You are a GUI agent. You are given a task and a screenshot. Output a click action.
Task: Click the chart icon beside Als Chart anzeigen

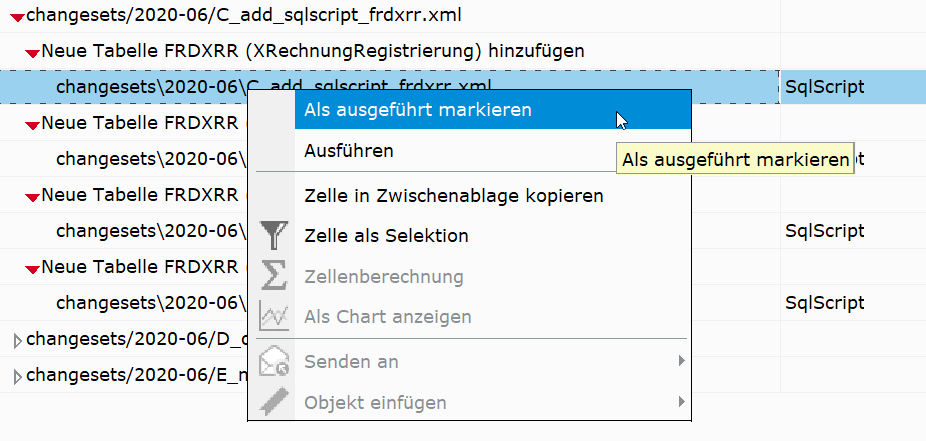(x=272, y=317)
